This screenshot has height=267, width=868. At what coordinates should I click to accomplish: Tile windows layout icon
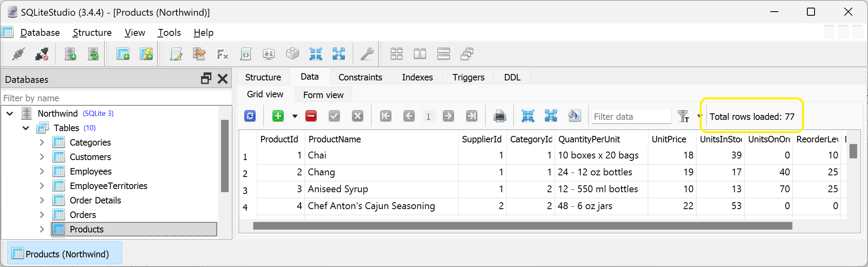(x=397, y=53)
